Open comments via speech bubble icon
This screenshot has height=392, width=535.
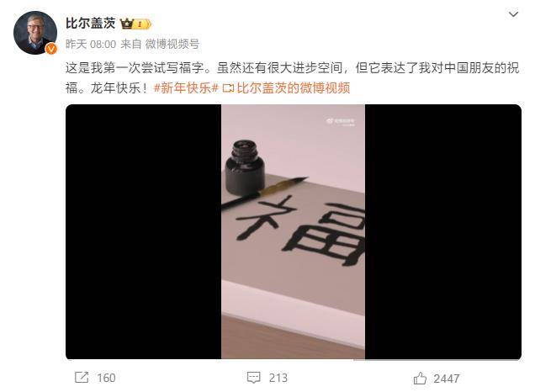point(253,378)
